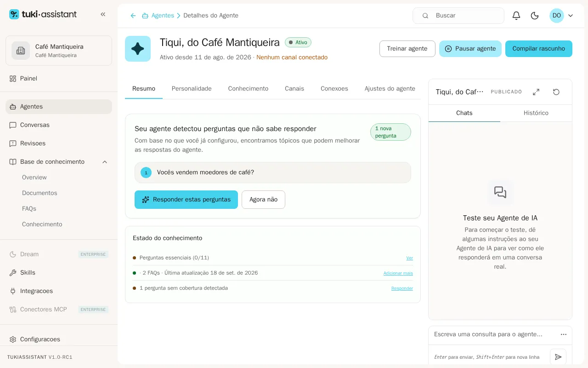Image resolution: width=588 pixels, height=368 pixels.
Task: Click Ver link for Perguntas essenciais
Action: [x=410, y=258]
